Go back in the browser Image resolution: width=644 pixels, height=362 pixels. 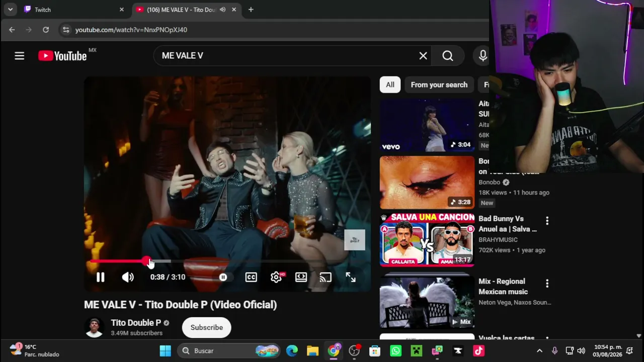click(12, 30)
